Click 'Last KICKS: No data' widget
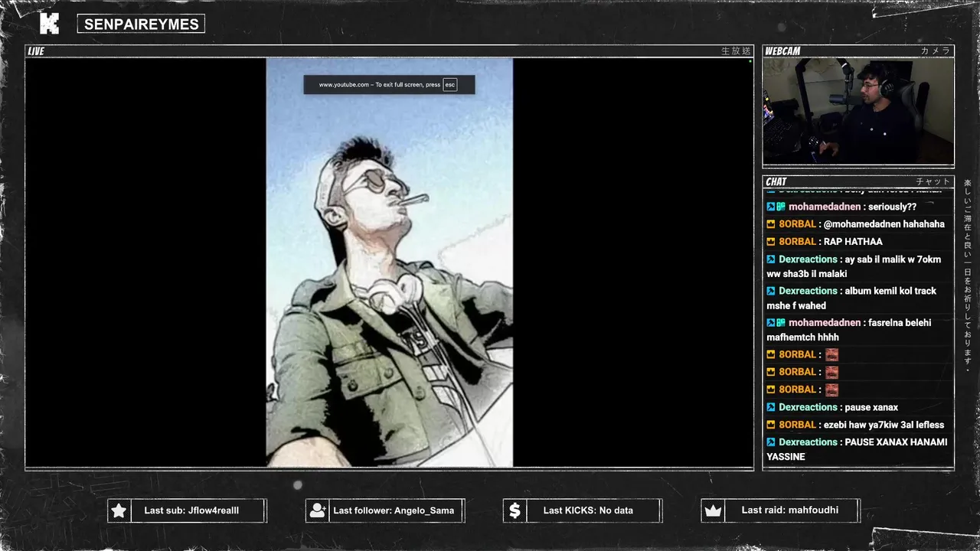The height and width of the screenshot is (551, 980). pos(583,510)
